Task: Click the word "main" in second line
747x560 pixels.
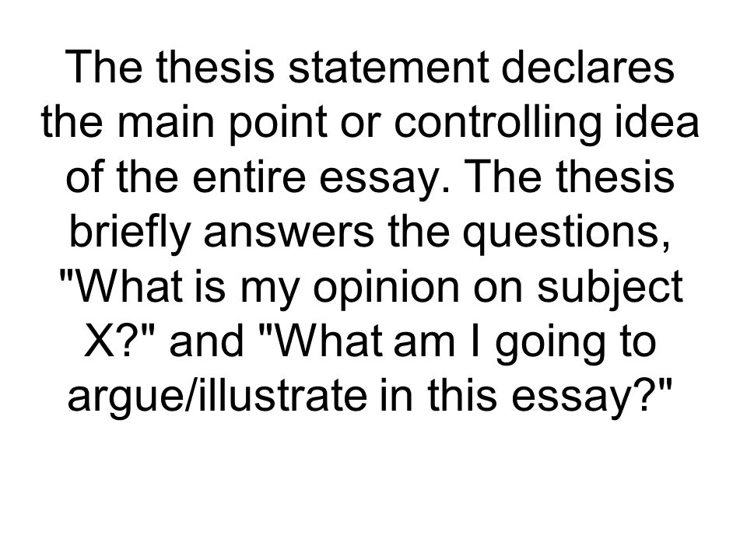Action: click(165, 121)
